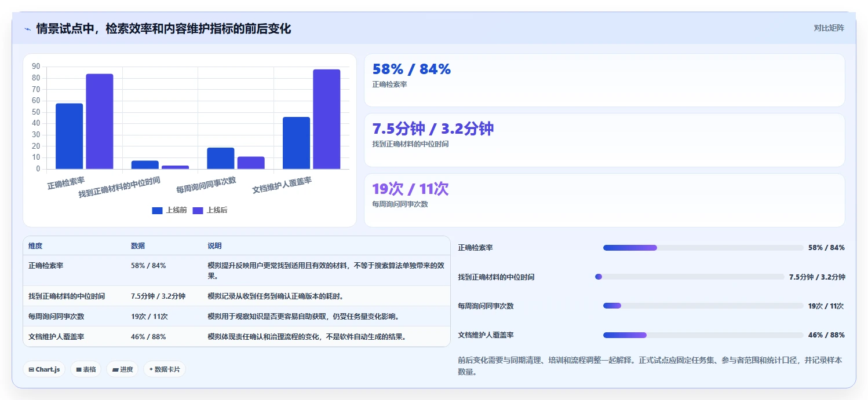Click the description starting 模拟体现责任确认和治理流程

pos(307,337)
